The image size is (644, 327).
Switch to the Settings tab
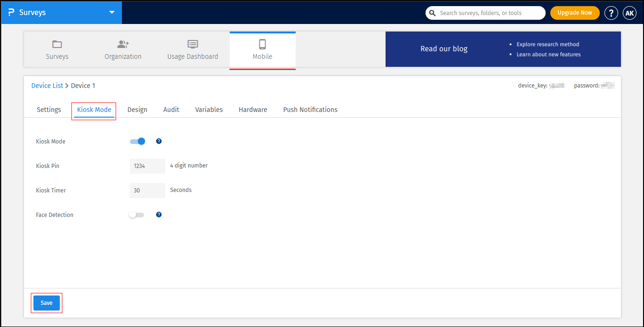coord(49,110)
